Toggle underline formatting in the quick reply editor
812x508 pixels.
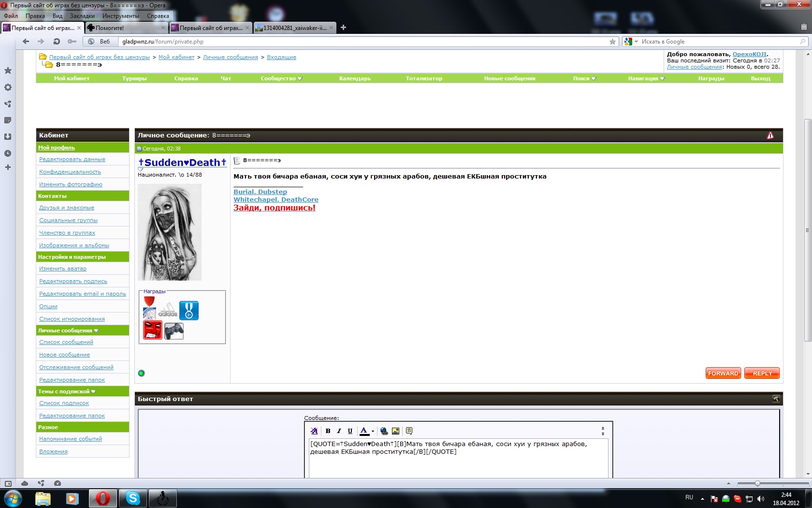click(350, 431)
